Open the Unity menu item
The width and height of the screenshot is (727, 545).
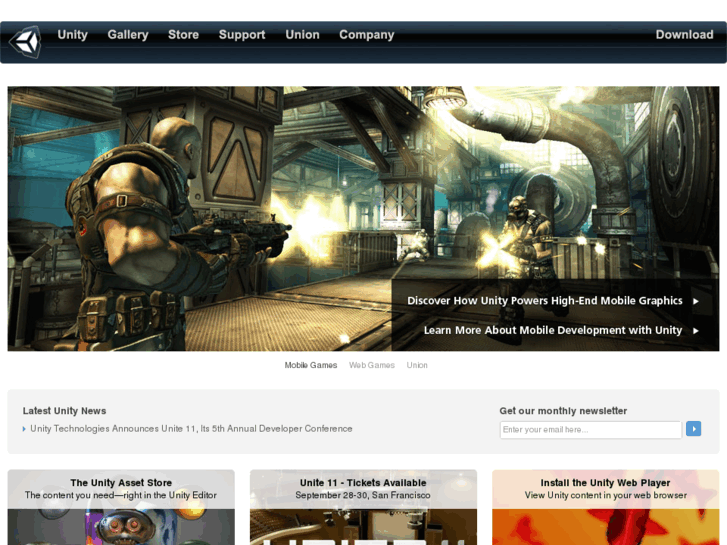tap(72, 35)
